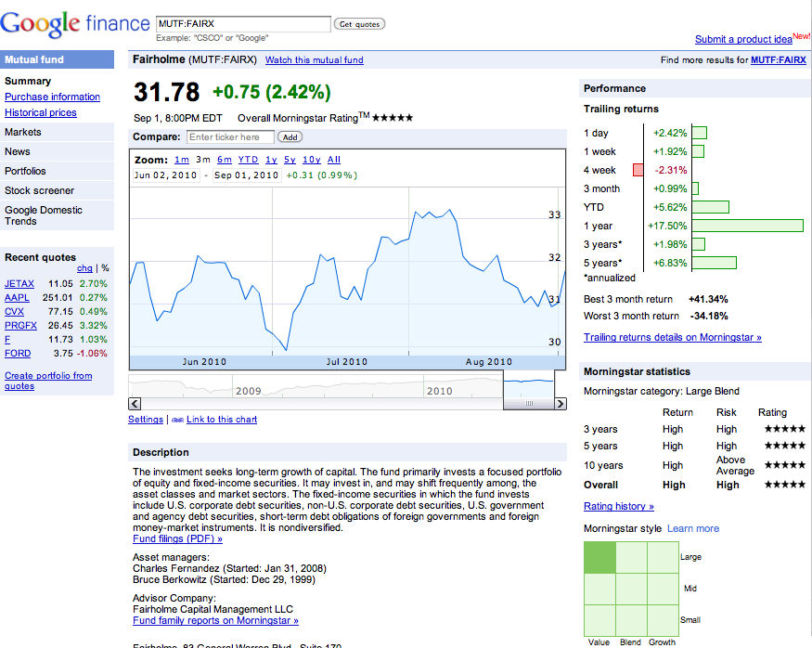812x648 pixels.
Task: Click the dark green Large Value style box
Action: (x=599, y=557)
